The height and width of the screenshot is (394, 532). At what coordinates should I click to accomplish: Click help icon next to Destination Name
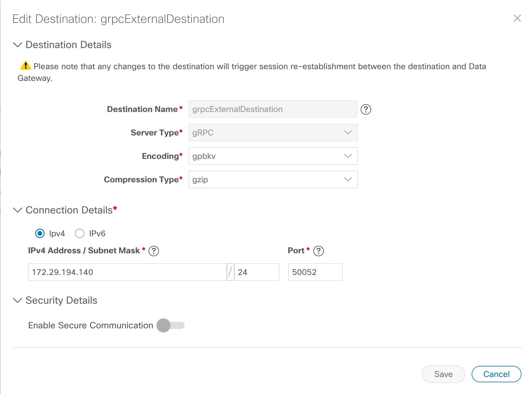coord(366,109)
